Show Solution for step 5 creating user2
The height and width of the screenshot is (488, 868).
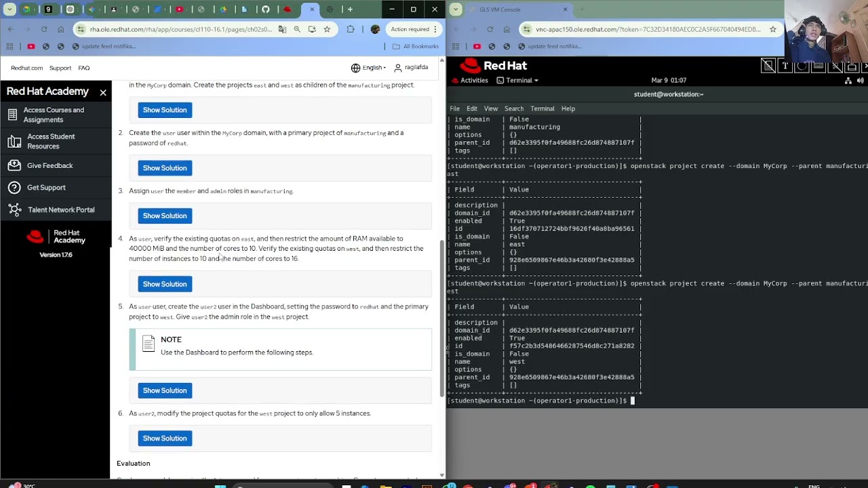coord(165,390)
